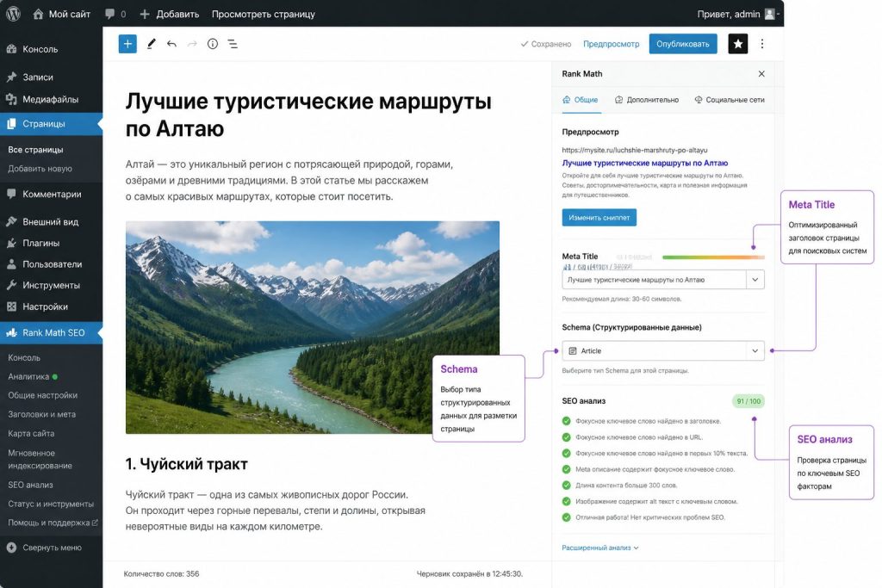Click the blue add block plus button
Screen dimensions: 882x588
click(x=127, y=44)
